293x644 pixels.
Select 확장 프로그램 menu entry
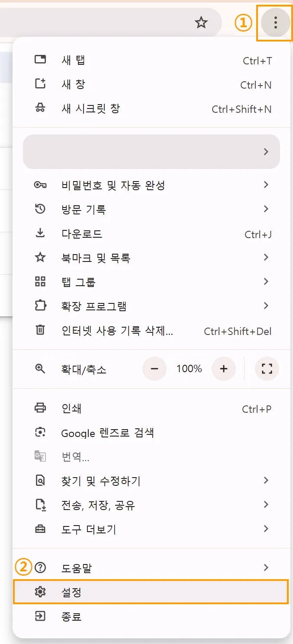tap(94, 306)
